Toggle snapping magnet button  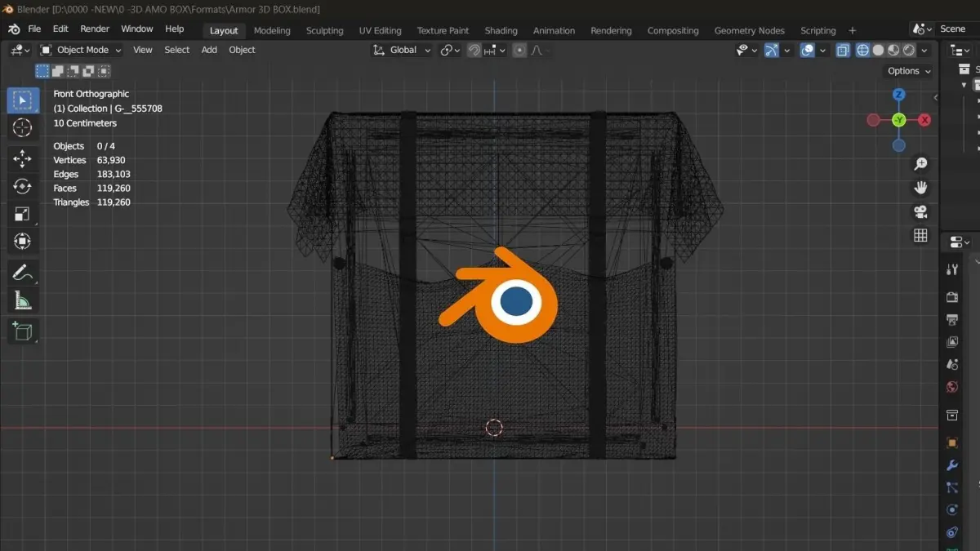pyautogui.click(x=474, y=50)
